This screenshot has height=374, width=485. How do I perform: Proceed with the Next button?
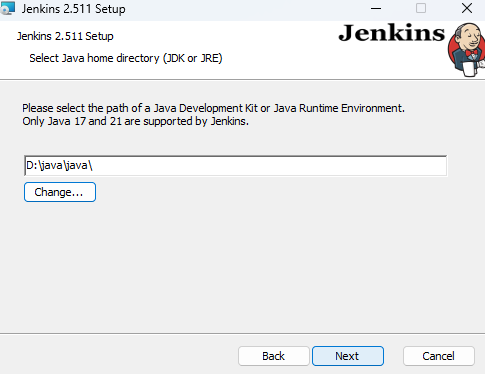348,356
